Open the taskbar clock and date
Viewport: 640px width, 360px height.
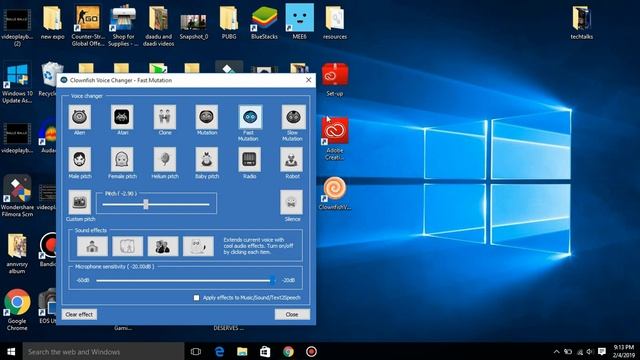tap(623, 351)
